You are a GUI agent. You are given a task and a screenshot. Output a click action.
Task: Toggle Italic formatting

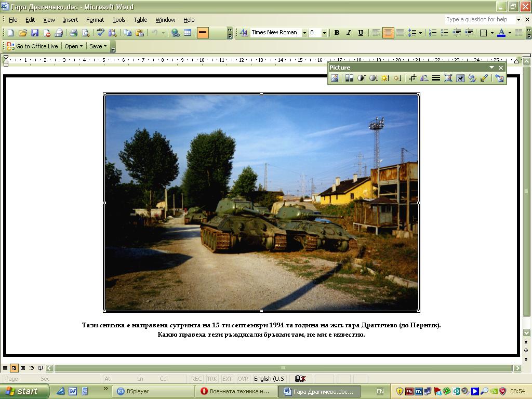[349, 33]
